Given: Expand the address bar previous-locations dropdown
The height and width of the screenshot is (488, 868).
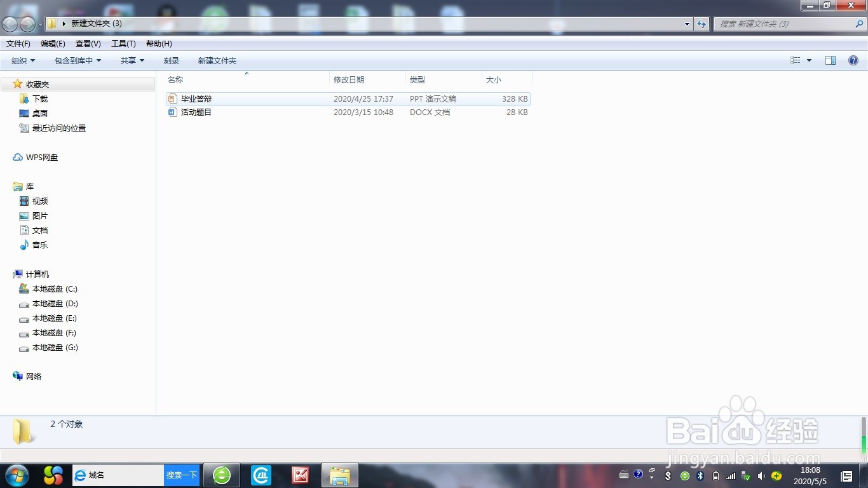Looking at the screenshot, I should (688, 24).
